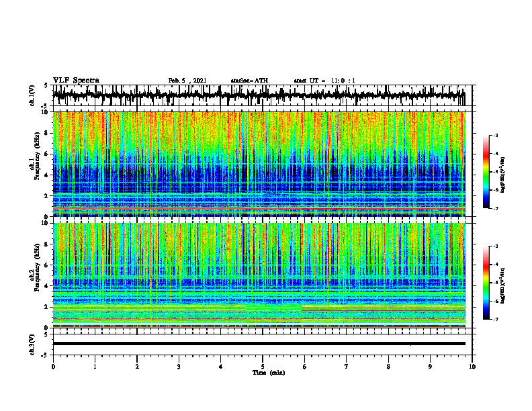Image resolution: width=532 pixels, height=411 pixels.
Task: Click time axis tick label "10" at right end
Action: (472, 366)
